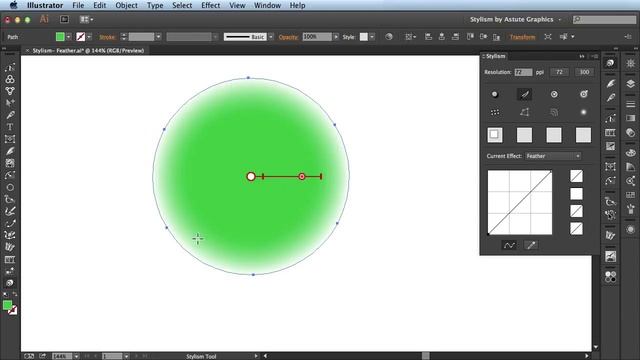The image size is (640, 360).
Task: Select the second preset square in Stylism panel
Action: (524, 135)
